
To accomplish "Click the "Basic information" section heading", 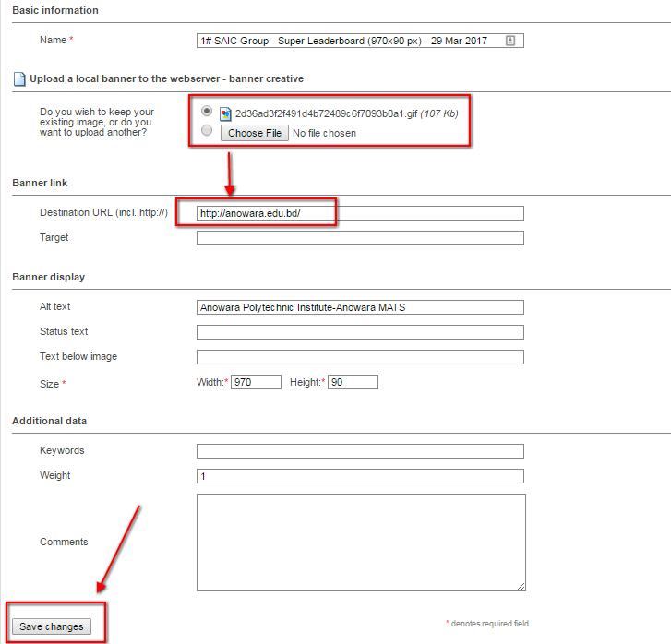I will point(55,10).
